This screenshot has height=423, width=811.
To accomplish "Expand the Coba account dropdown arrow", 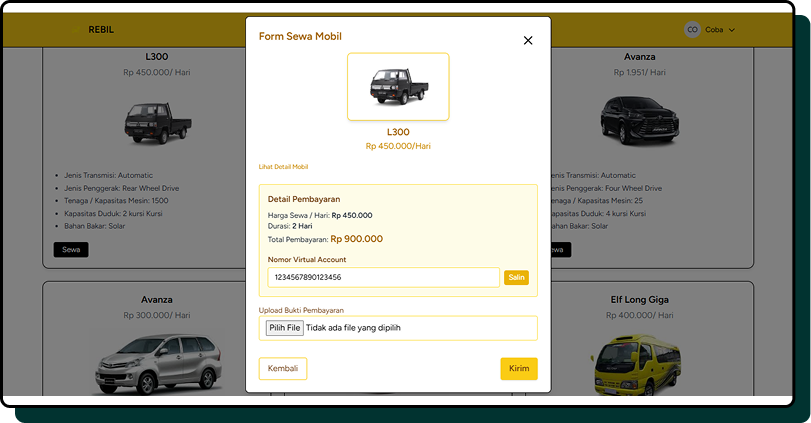I will (732, 30).
